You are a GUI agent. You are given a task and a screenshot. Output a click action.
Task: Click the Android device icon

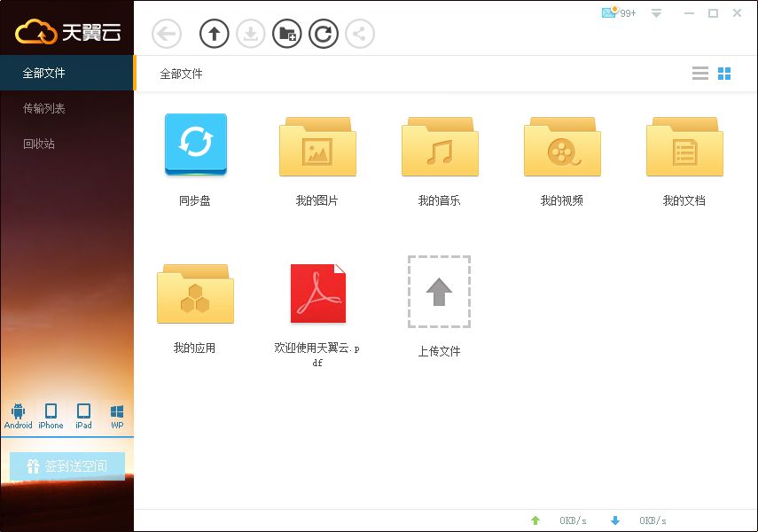pyautogui.click(x=19, y=417)
